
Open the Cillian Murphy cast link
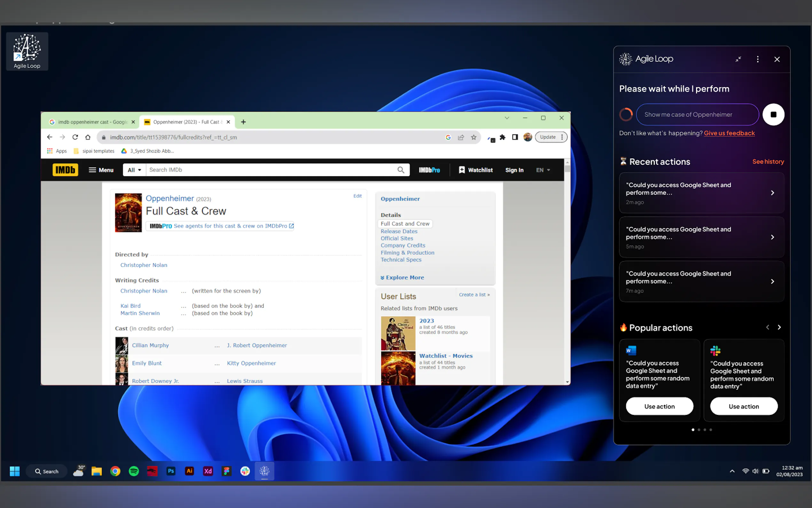150,345
